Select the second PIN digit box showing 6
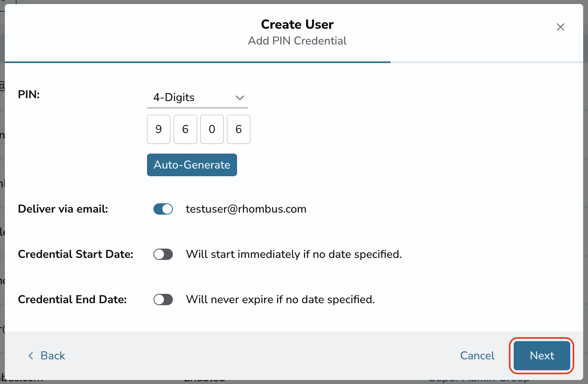 (185, 129)
